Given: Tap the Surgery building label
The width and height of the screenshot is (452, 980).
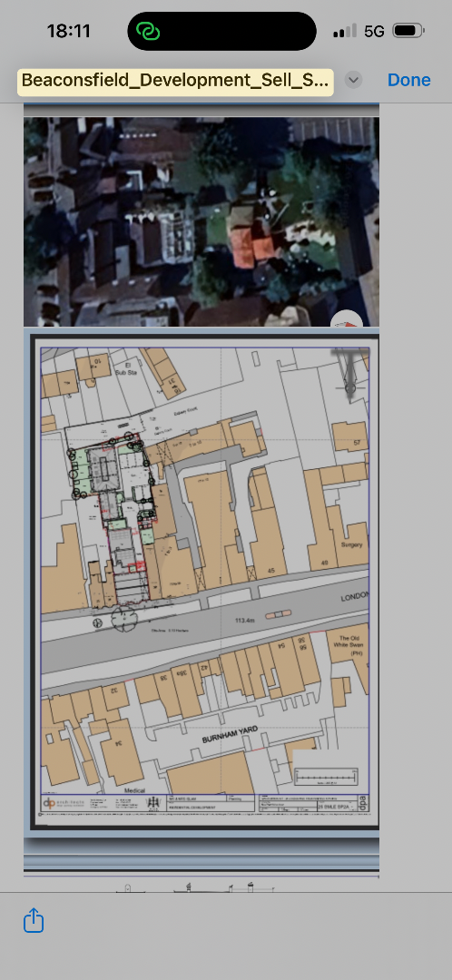Looking at the screenshot, I should pos(351,544).
